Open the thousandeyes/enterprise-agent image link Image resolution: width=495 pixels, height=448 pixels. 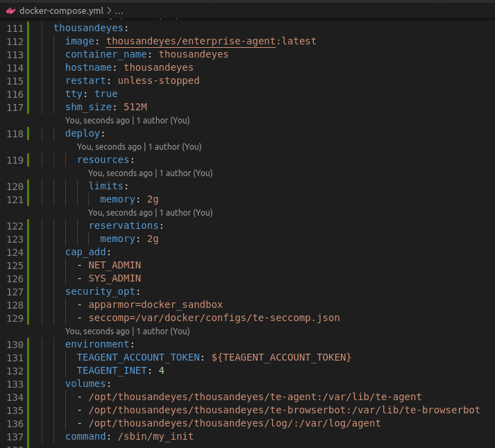point(191,41)
